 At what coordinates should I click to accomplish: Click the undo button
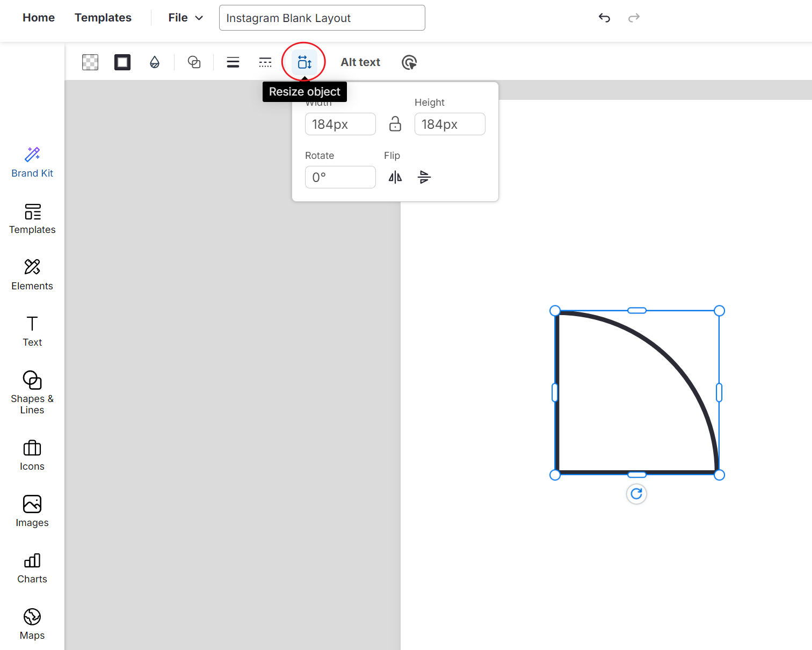pyautogui.click(x=604, y=18)
